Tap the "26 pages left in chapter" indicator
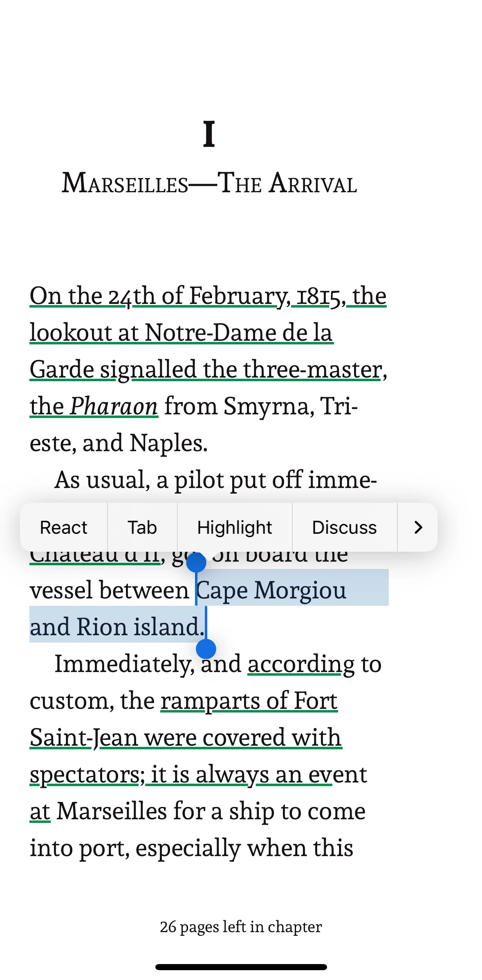 click(241, 927)
